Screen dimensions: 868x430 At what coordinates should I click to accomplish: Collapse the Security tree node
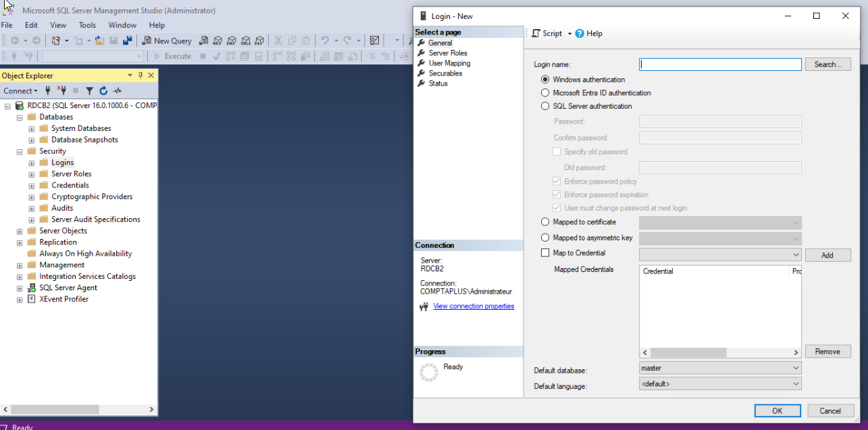coord(20,151)
